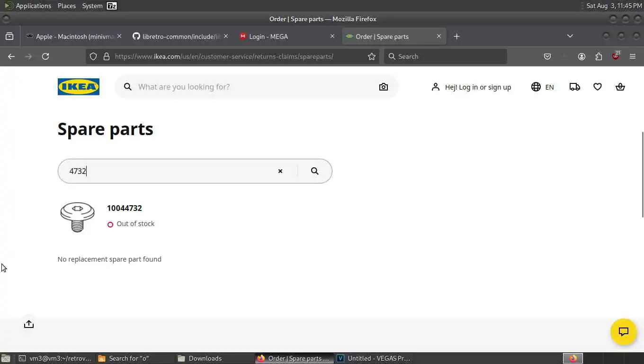
Task: Click the Order | Spare parts taskbar item
Action: 294,358
